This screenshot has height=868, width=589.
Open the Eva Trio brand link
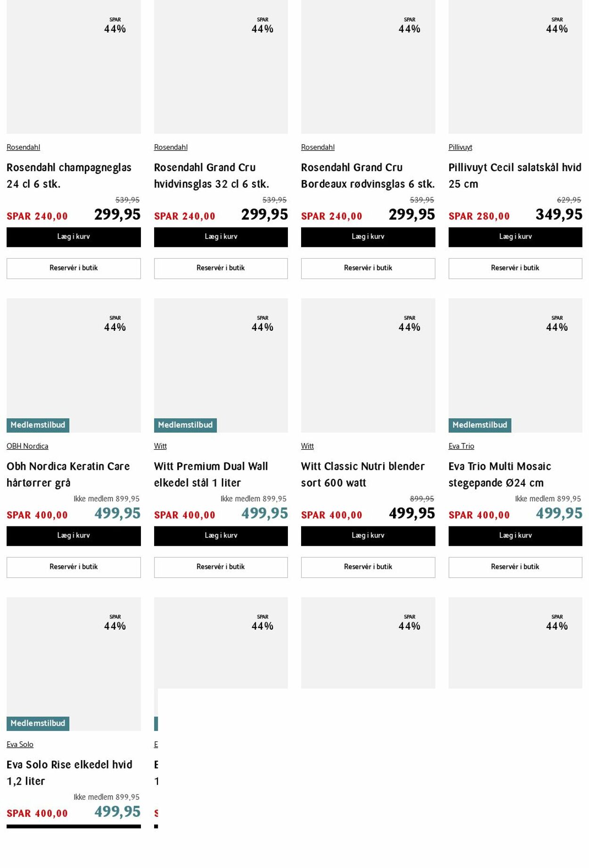(x=461, y=446)
